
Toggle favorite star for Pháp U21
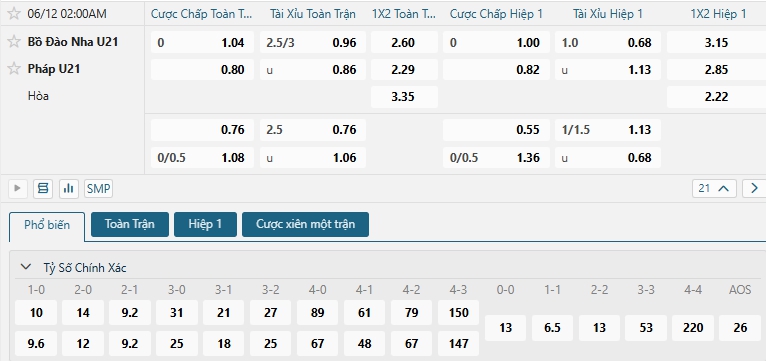(14, 69)
